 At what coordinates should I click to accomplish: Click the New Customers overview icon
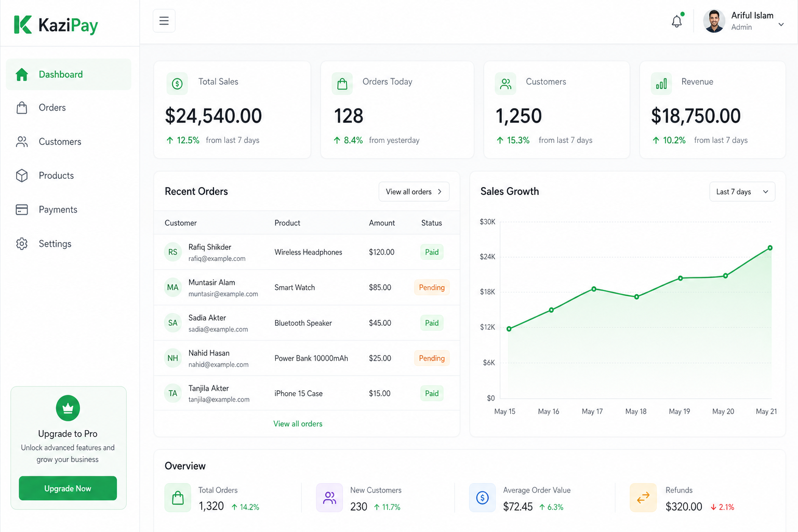[x=329, y=498]
